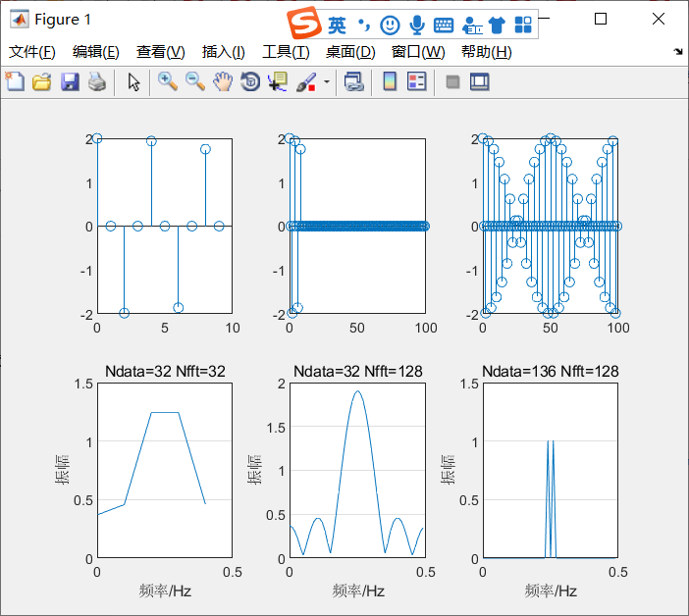Toggle Sogou punctuation mode icon
This screenshot has width=689, height=616.
click(364, 26)
